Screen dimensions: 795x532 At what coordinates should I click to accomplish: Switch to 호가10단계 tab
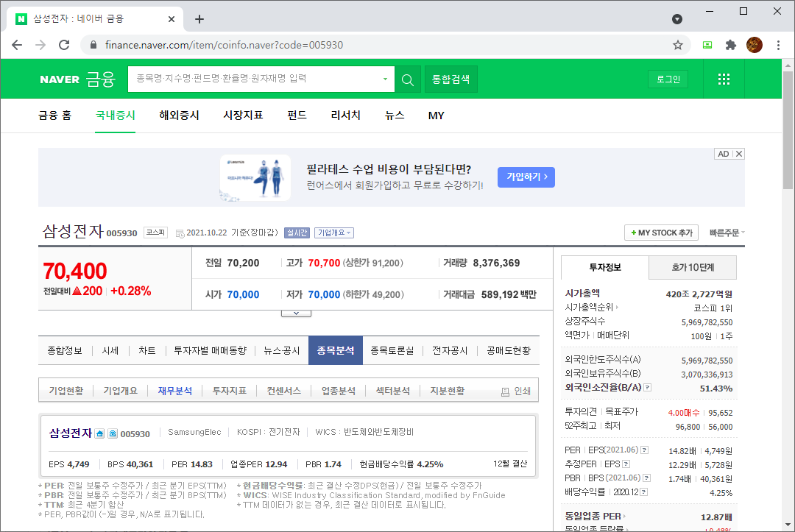693,268
